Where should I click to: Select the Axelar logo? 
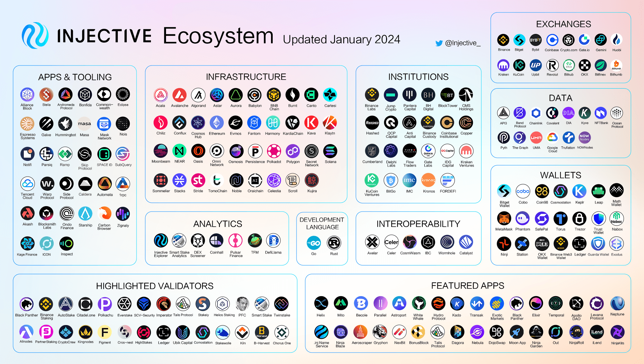coord(372,242)
